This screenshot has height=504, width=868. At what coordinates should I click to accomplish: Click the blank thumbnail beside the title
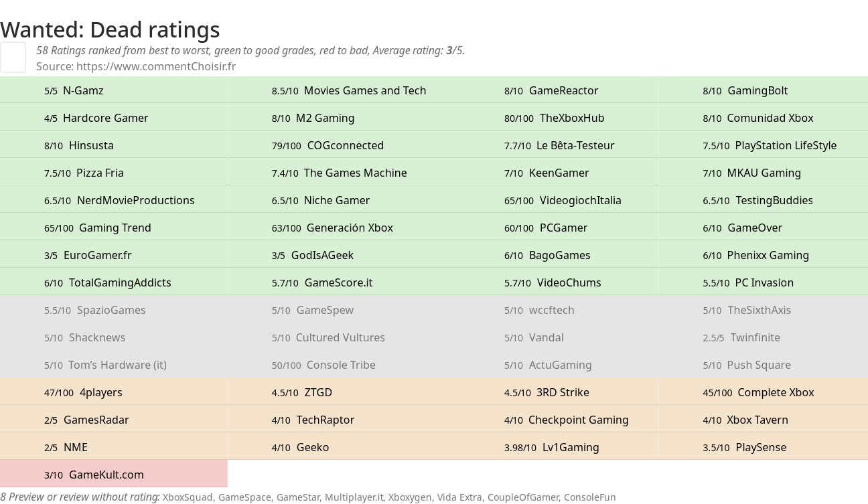coord(13,57)
